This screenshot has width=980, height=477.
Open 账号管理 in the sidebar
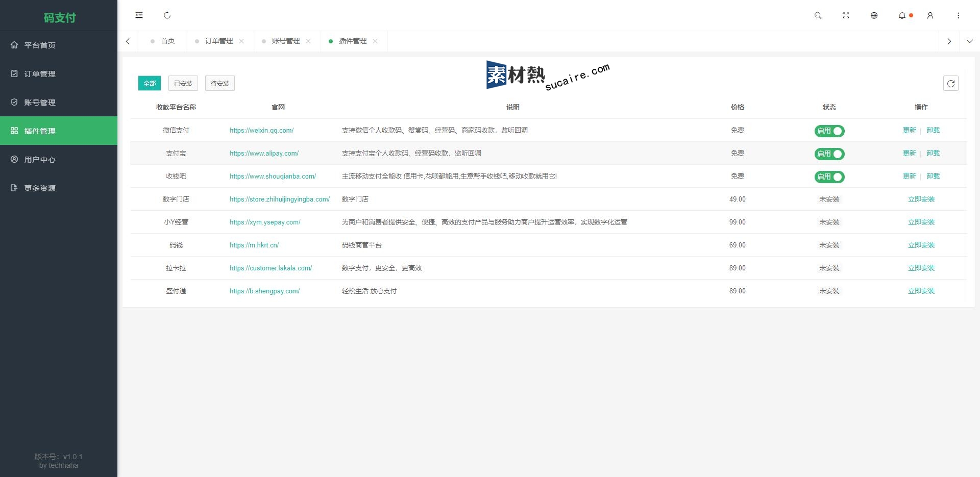59,102
